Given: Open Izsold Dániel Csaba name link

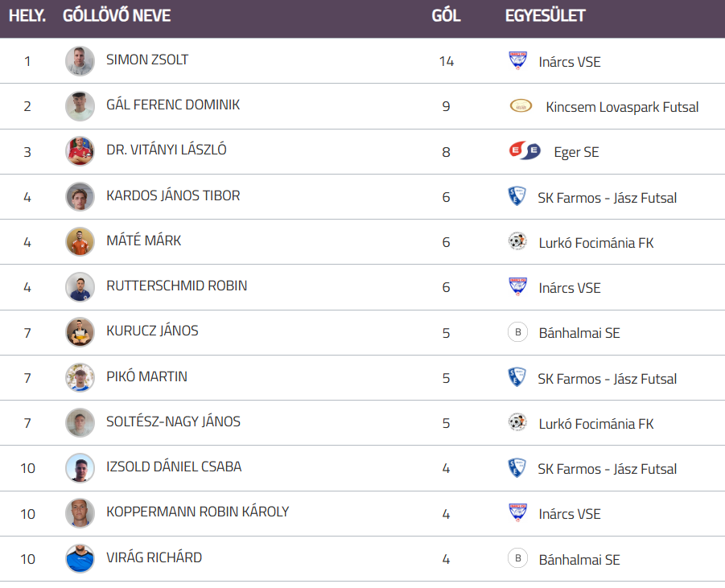Looking at the screenshot, I should point(174,467).
